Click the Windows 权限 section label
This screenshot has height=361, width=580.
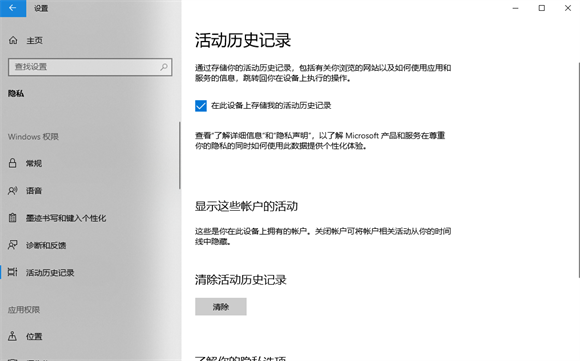click(x=33, y=137)
